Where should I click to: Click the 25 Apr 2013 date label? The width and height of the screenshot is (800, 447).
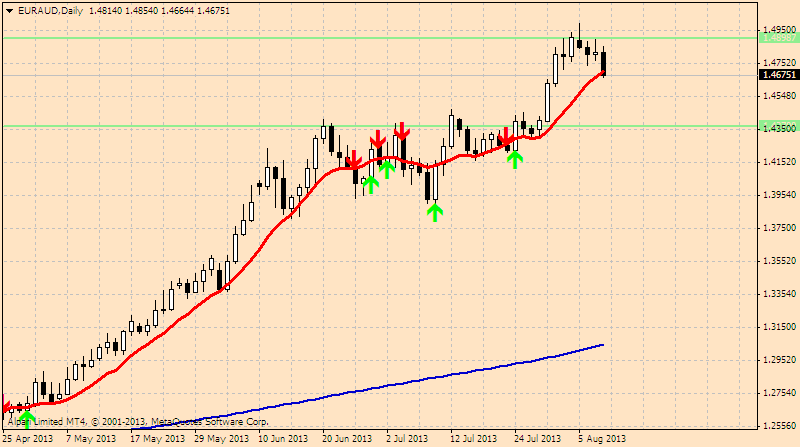28,439
